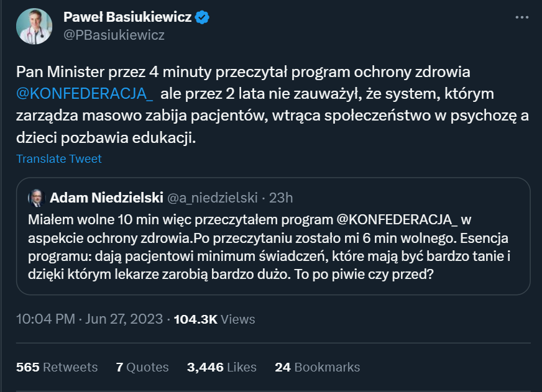
Task: Open Adam Niedzielski's name in quoted tweet
Action: point(106,198)
